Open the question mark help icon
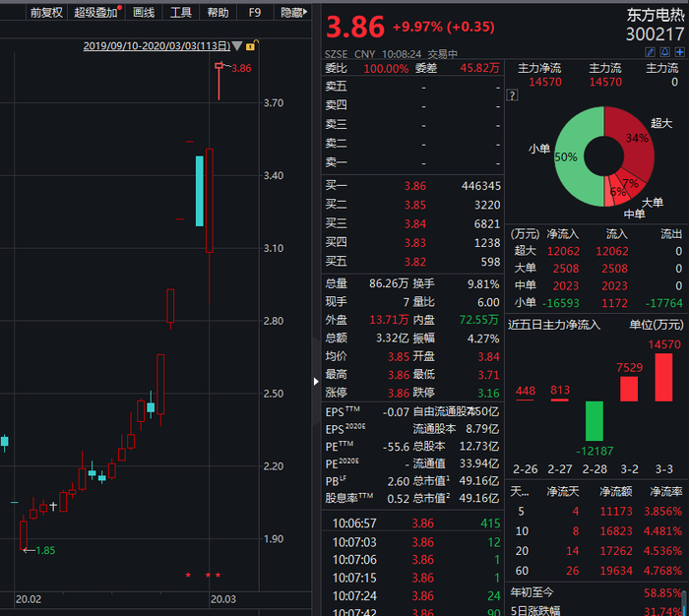The image size is (689, 616). coord(513,95)
